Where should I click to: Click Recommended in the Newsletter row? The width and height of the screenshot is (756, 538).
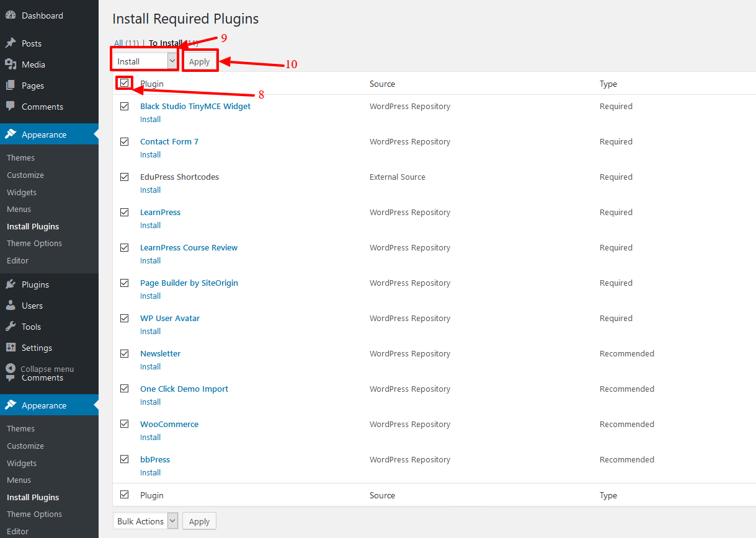click(x=627, y=353)
